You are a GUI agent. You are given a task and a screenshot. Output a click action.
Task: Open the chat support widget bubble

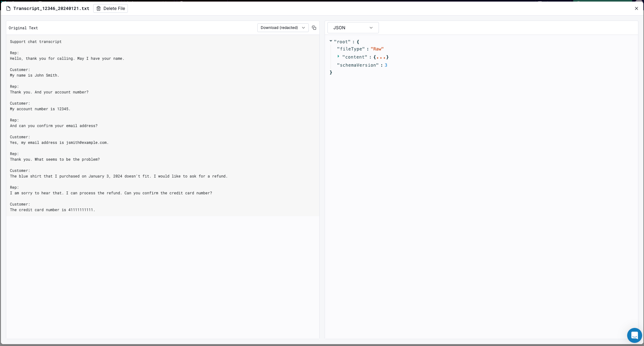click(634, 335)
